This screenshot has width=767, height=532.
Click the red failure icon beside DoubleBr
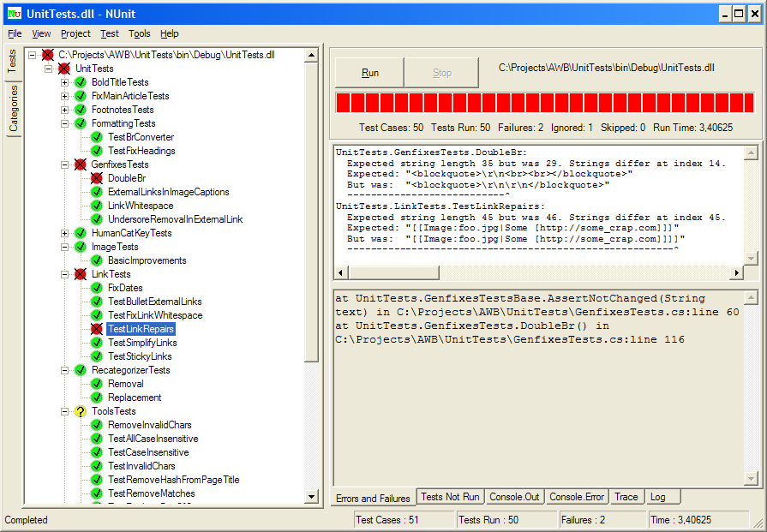pos(97,178)
